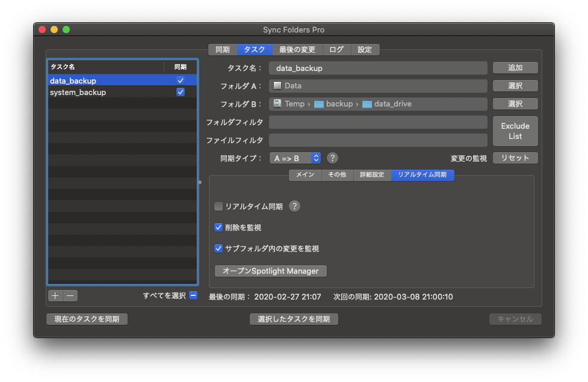The height and width of the screenshot is (382, 588).
Task: Toggle sync checkbox for system_backup task
Action: pos(181,92)
